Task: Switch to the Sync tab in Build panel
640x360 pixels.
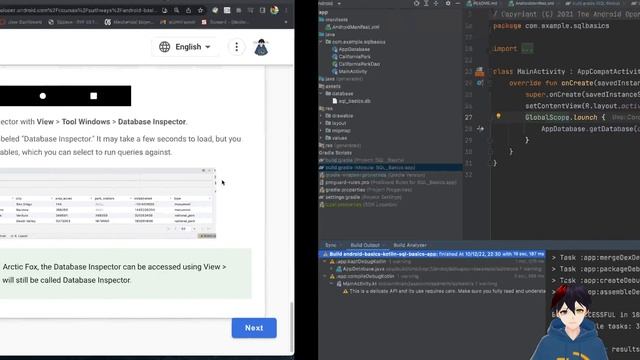Action: pos(331,245)
